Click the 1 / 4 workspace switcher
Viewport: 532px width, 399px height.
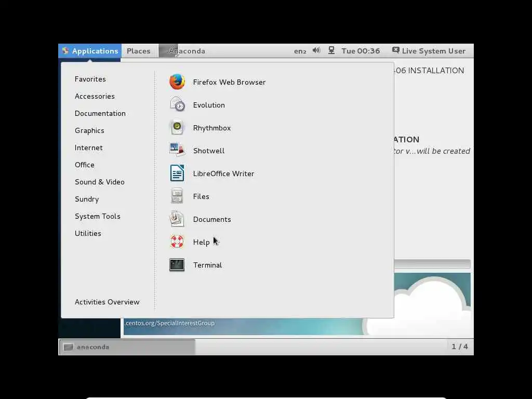click(459, 347)
